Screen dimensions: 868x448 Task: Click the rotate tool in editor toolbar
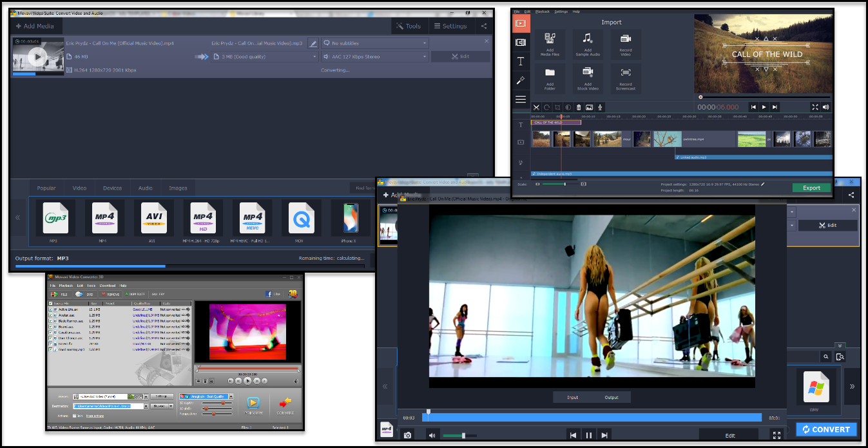pos(546,107)
